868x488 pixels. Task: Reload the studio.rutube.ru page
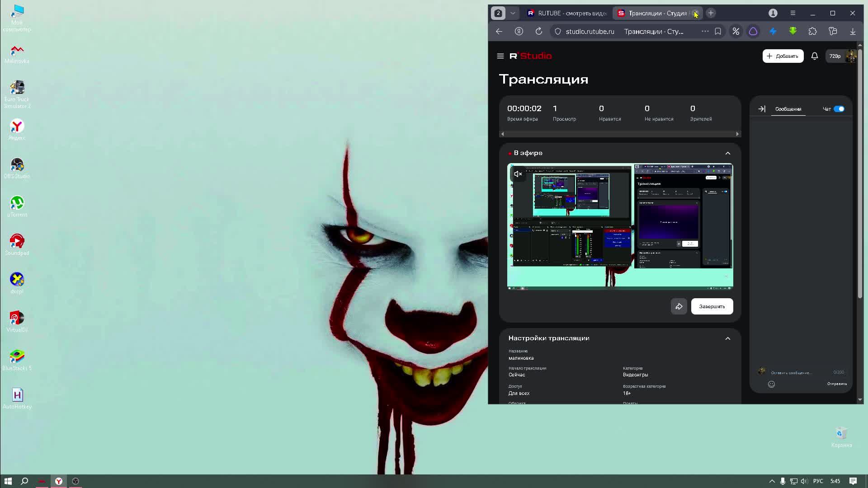[538, 31]
